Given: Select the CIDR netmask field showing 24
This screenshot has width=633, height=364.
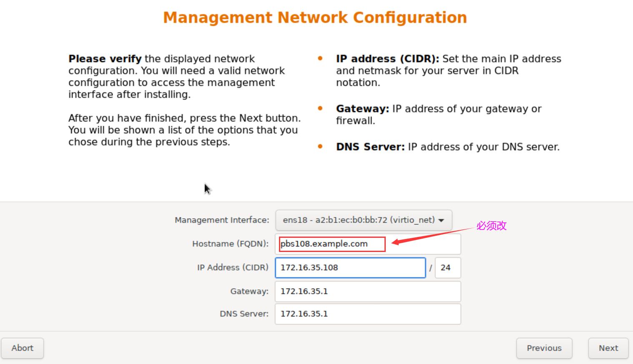Looking at the screenshot, I should (448, 267).
